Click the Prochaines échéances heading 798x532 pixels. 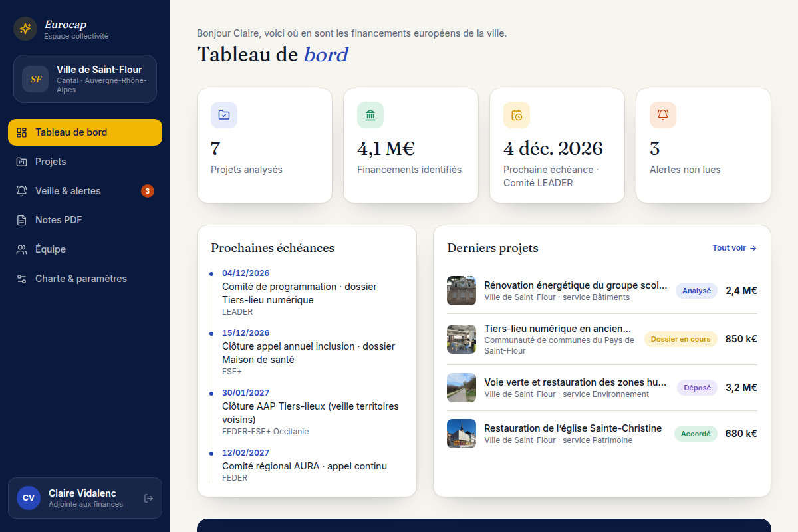[273, 248]
